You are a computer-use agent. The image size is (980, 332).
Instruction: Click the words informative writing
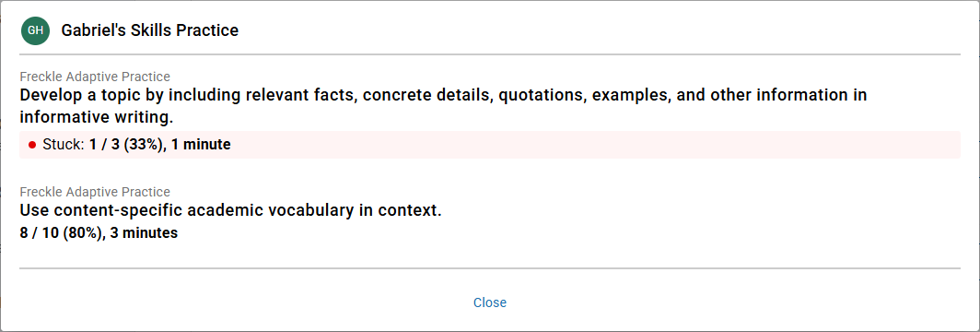coord(96,117)
